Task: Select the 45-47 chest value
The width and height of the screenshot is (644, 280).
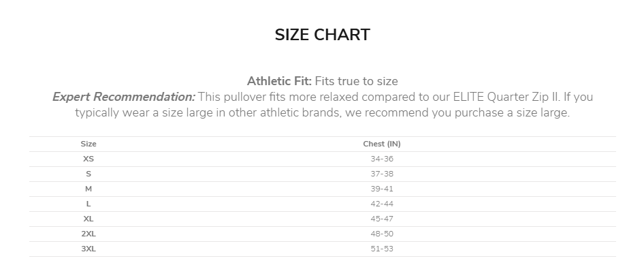Action: 382,219
